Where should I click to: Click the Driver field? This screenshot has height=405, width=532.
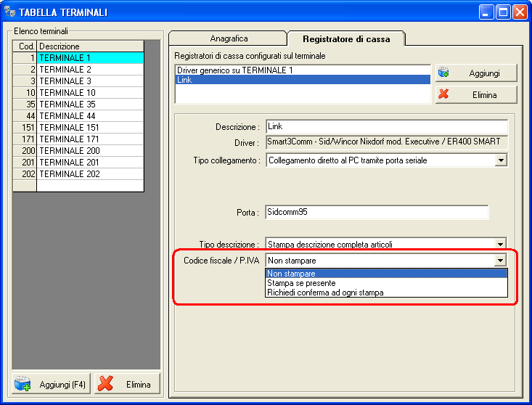pyautogui.click(x=387, y=142)
